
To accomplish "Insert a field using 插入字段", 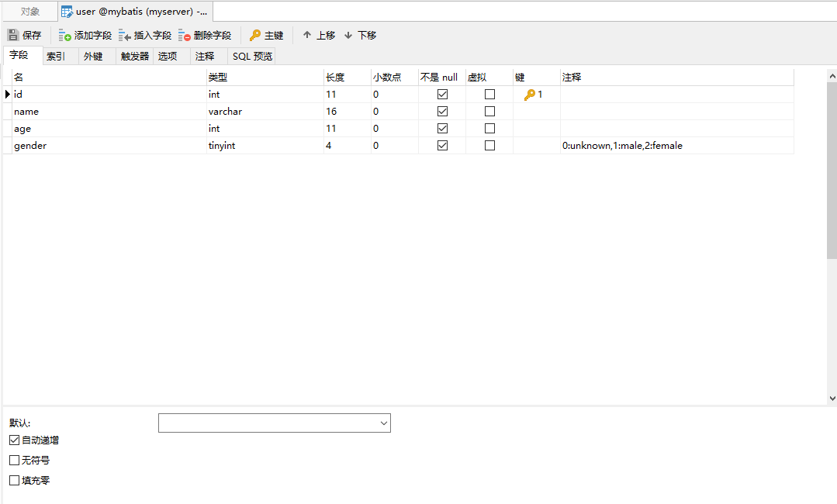I will click(145, 35).
